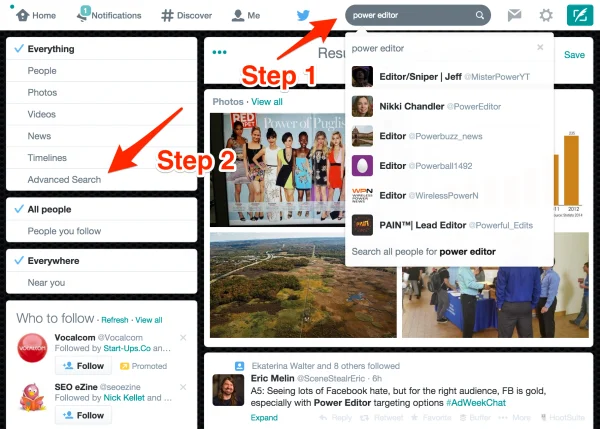
Task: View all Who to follow suggestions
Action: point(149,320)
